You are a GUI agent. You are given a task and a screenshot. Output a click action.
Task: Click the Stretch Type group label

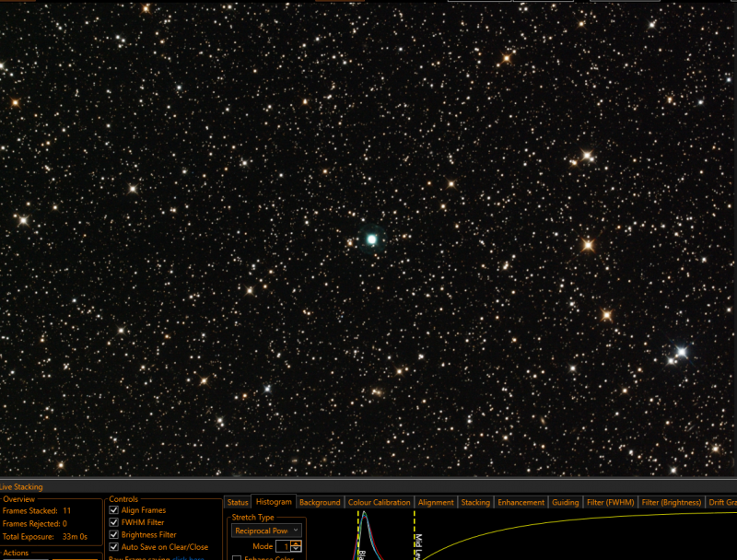tap(252, 517)
